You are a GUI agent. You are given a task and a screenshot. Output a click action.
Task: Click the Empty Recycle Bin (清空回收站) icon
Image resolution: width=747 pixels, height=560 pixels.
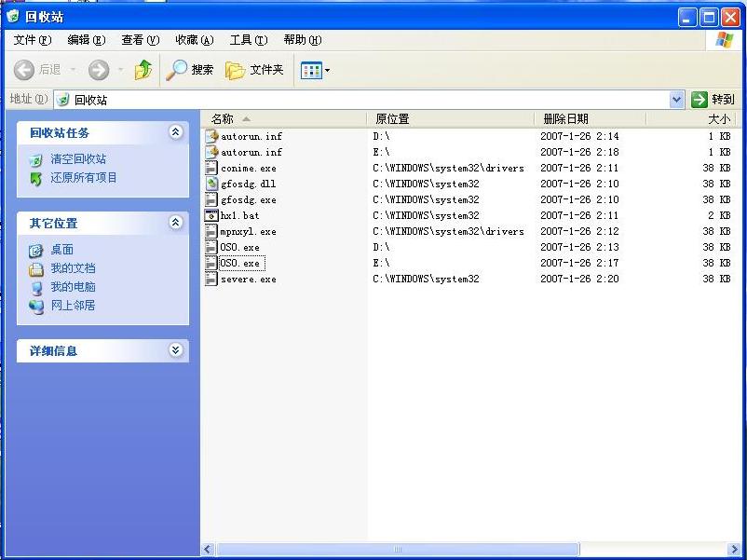[x=35, y=160]
